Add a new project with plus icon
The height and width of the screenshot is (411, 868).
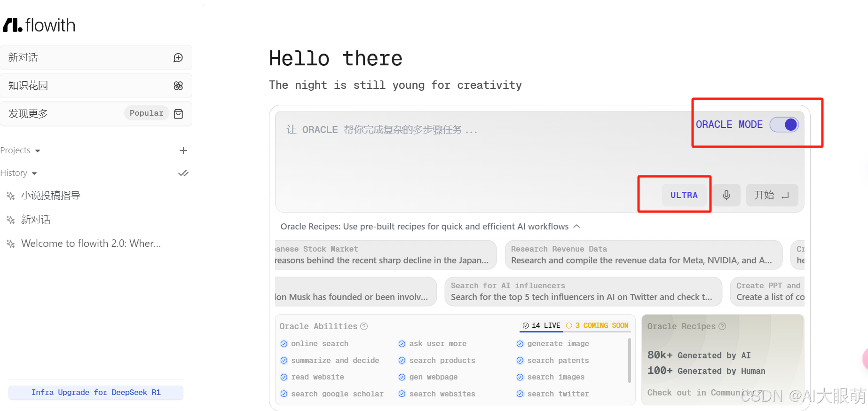click(x=183, y=150)
